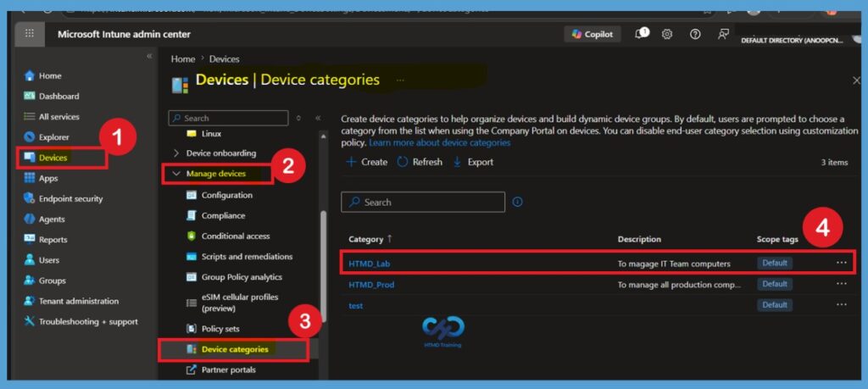Open the notifications bell icon
Screen dimensions: 868x389
click(642, 34)
